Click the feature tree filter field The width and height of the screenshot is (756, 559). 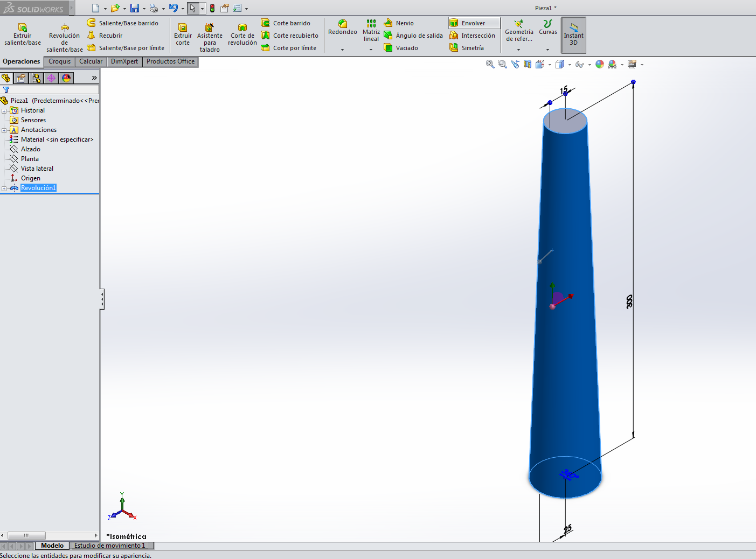click(50, 89)
